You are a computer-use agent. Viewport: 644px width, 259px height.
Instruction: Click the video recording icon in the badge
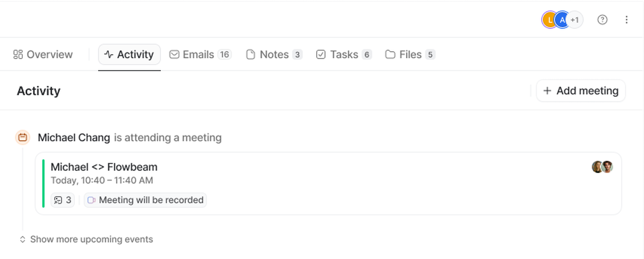click(x=92, y=200)
